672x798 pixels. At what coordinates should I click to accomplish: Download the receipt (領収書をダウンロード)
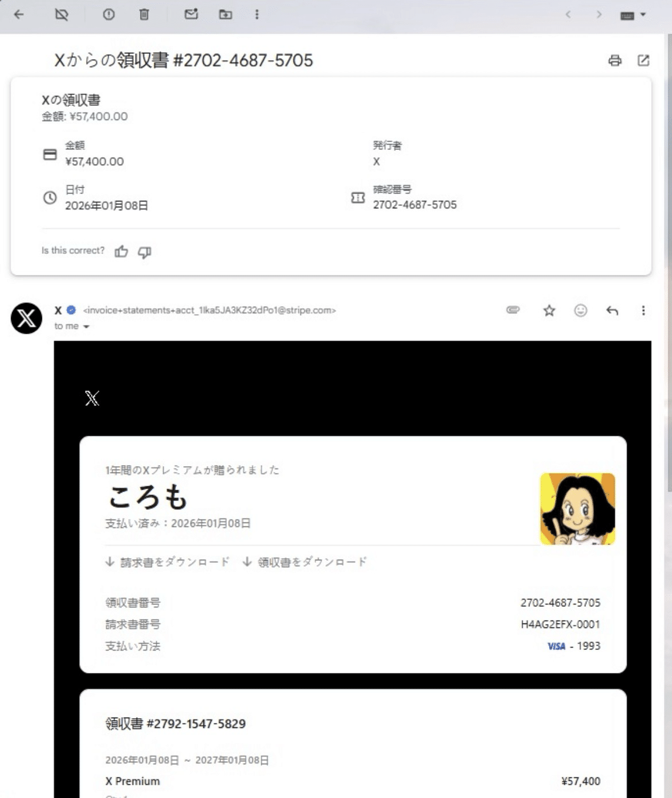coord(304,561)
